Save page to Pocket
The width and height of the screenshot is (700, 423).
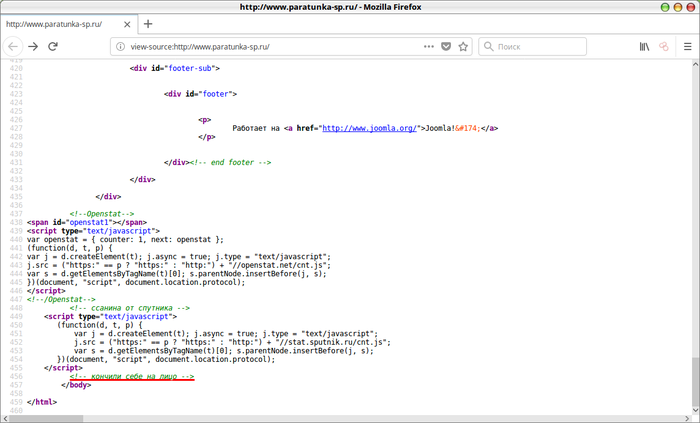pos(446,46)
